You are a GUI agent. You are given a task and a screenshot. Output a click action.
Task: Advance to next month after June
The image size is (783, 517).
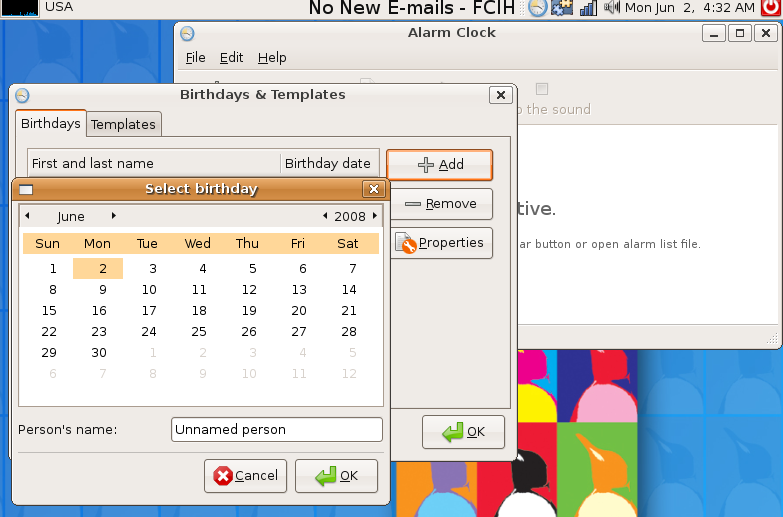(x=114, y=216)
